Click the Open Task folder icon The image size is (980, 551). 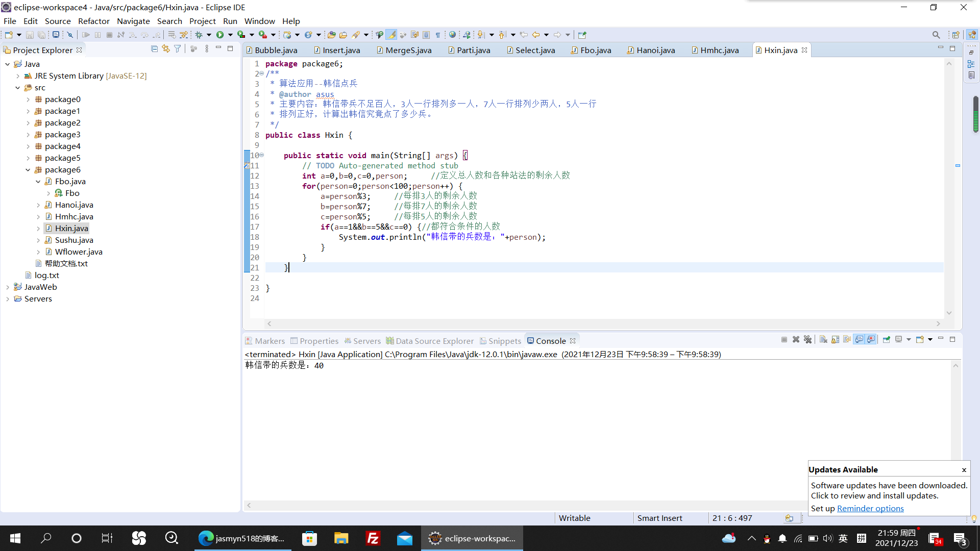tap(343, 35)
